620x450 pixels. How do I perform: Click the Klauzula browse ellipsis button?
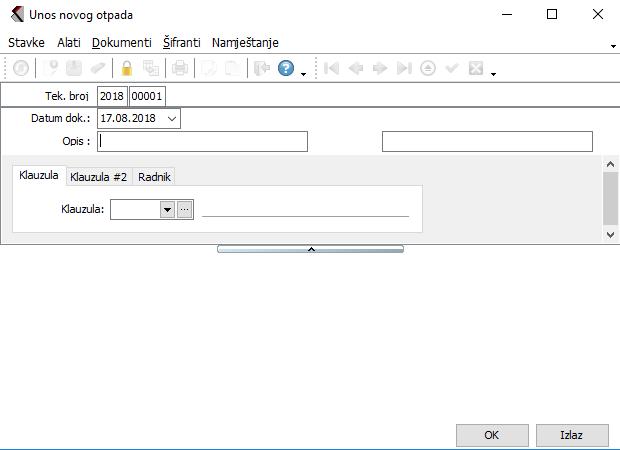[x=184, y=210]
